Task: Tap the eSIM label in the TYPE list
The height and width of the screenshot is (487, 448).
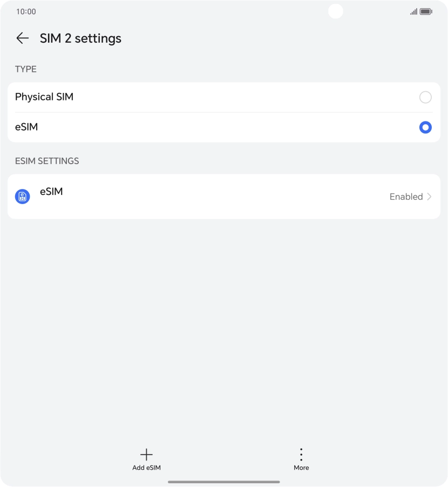Action: tap(26, 127)
